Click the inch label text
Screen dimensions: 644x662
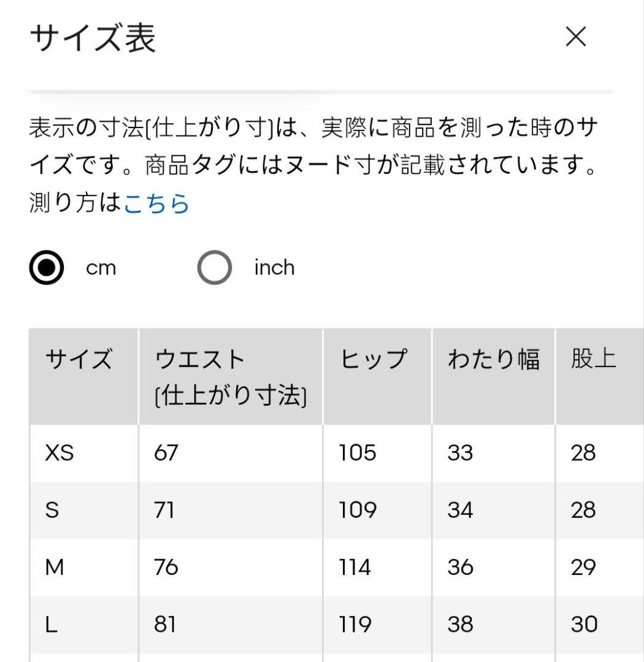[274, 267]
